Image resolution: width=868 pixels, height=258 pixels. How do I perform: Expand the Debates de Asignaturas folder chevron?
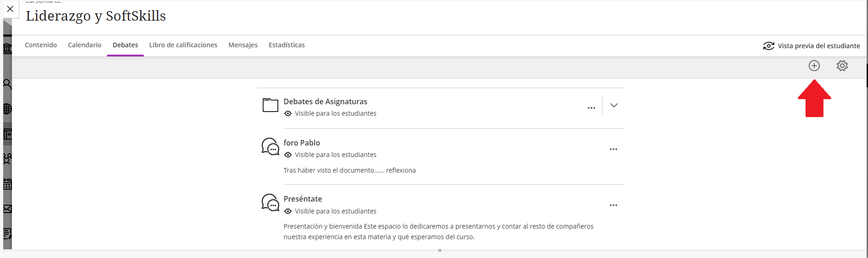(614, 105)
